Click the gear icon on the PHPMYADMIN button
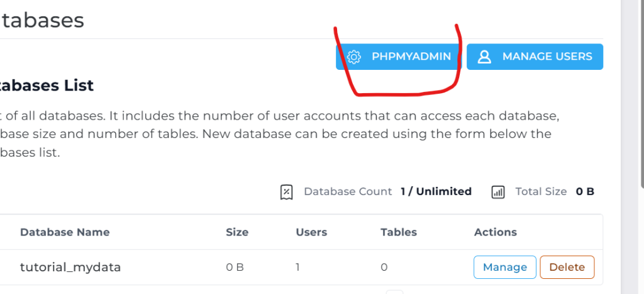This screenshot has height=294, width=644. [x=354, y=57]
